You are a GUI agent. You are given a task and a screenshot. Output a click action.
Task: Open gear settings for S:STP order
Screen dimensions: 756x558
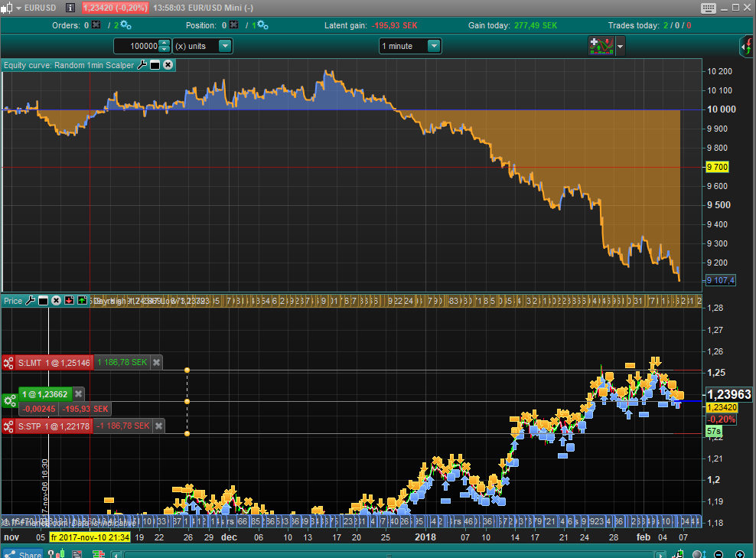[8, 426]
